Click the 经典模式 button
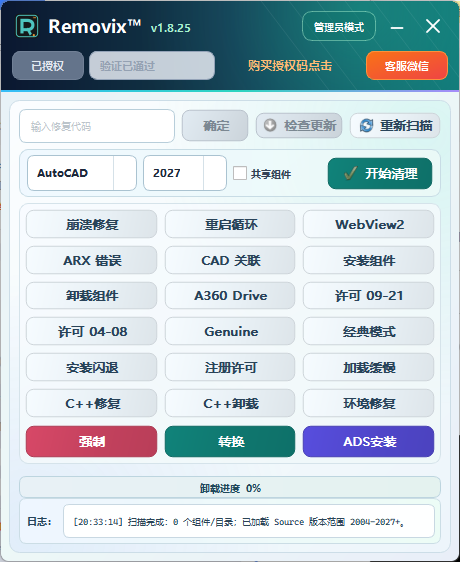 coord(369,332)
